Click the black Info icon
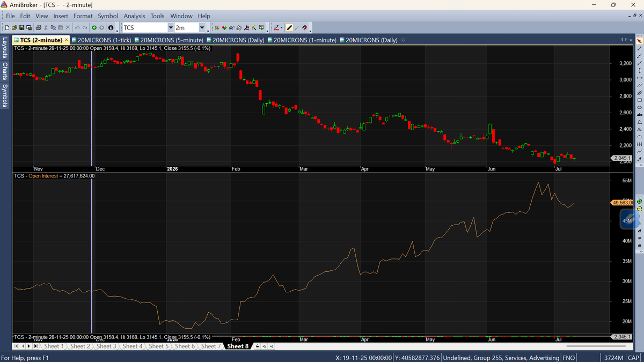Viewport: 644px width, 362px height. pyautogui.click(x=111, y=27)
